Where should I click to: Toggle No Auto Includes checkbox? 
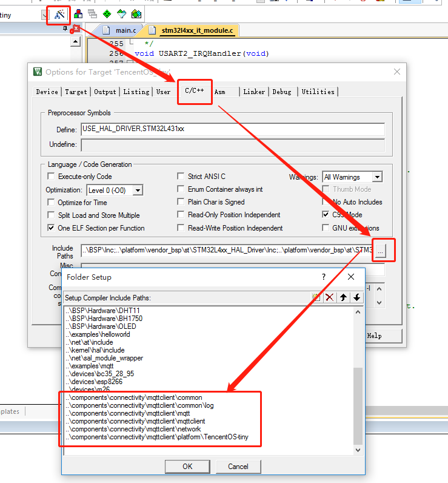pos(326,202)
